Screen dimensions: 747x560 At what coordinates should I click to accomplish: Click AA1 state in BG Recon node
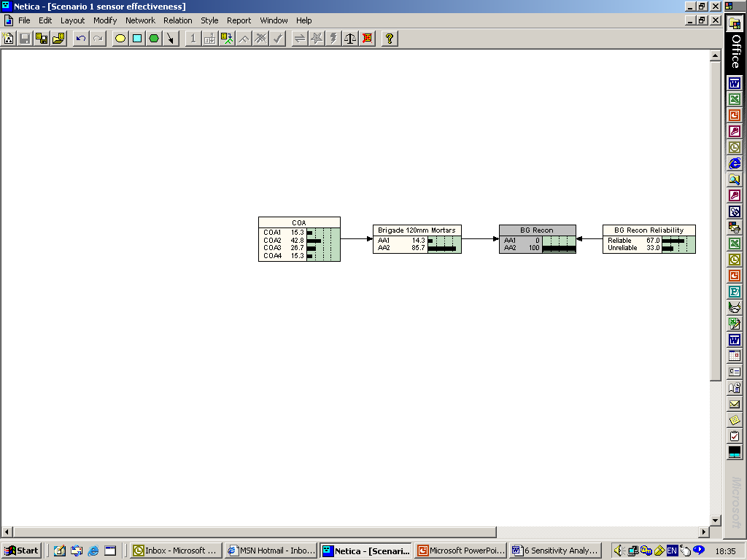537,241
